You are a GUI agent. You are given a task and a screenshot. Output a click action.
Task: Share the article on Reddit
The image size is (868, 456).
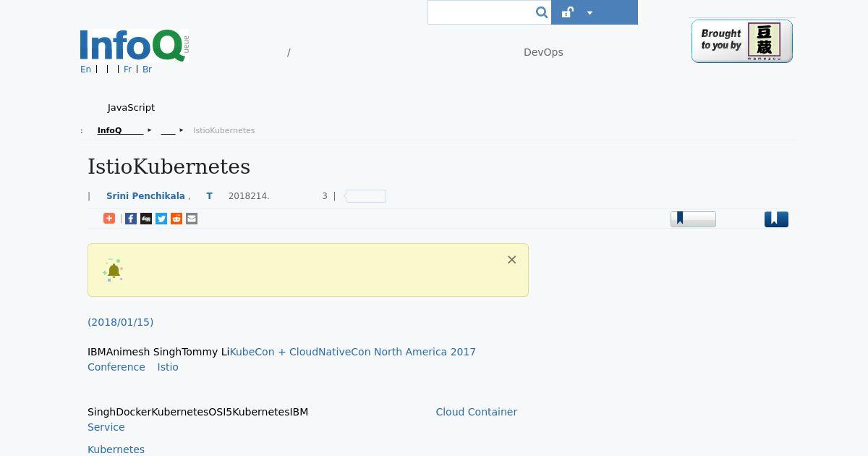[176, 219]
